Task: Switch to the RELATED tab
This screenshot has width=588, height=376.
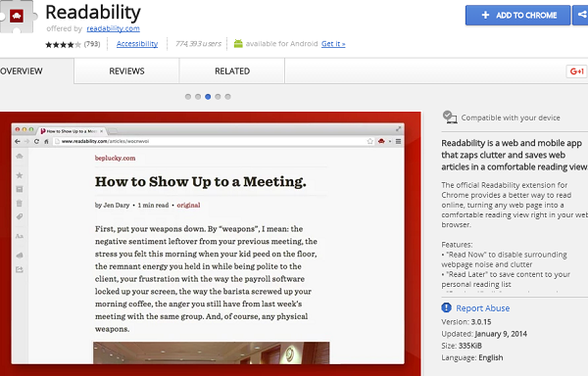Action: pos(232,71)
